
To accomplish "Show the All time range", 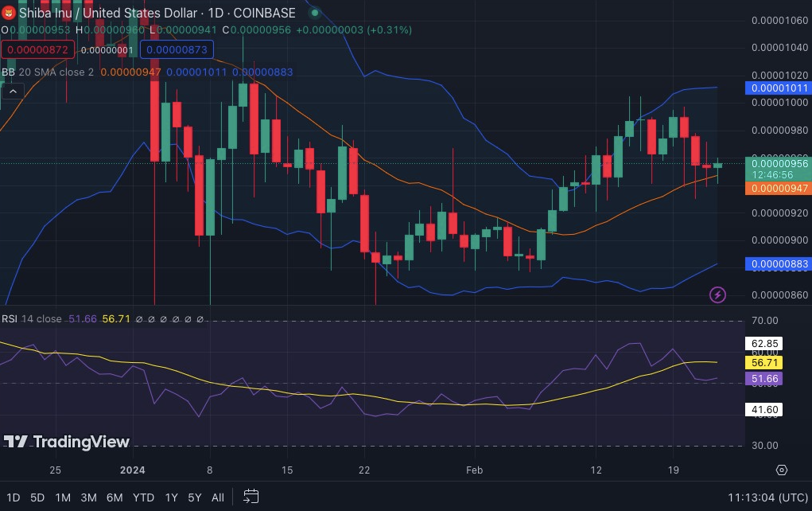I will (217, 497).
